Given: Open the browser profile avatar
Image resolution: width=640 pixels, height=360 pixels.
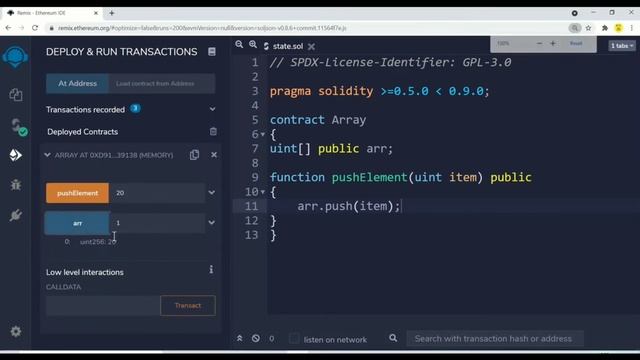Looking at the screenshot, I should (618, 28).
